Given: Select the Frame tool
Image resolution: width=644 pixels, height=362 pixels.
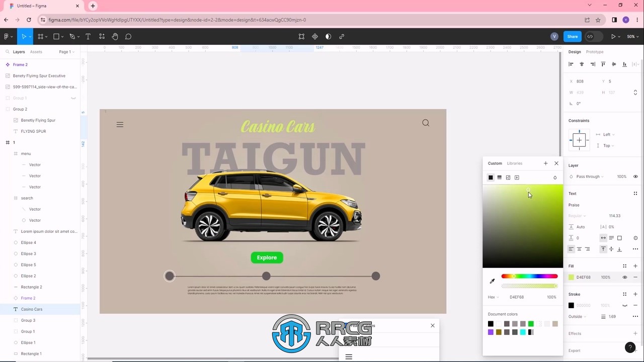Looking at the screenshot, I should pyautogui.click(x=40, y=37).
